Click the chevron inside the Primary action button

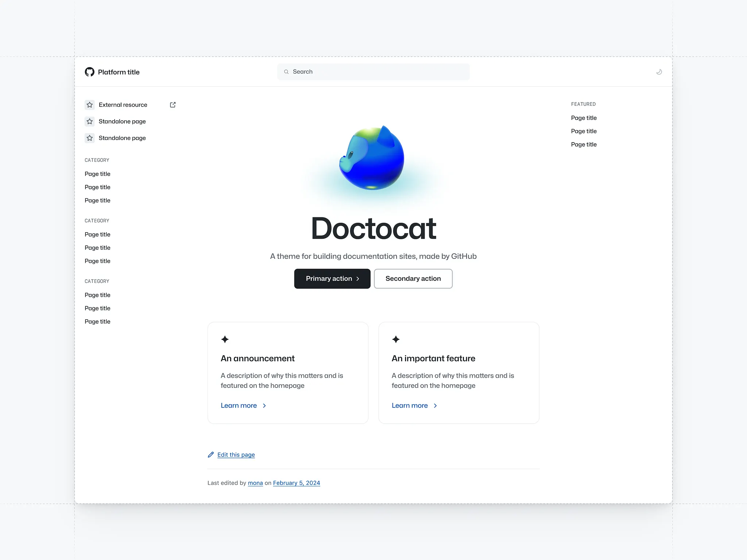point(358,279)
